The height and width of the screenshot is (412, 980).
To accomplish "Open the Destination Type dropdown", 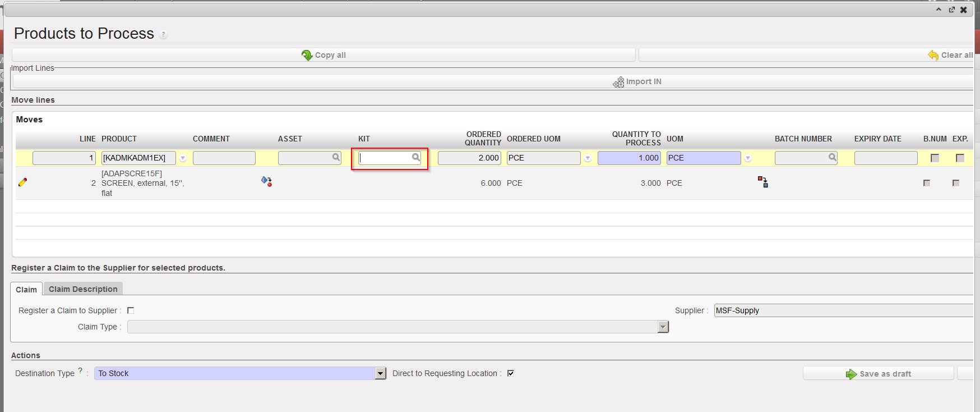I will coord(381,373).
